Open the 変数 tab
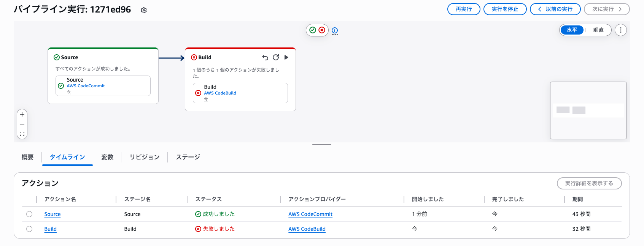This screenshot has width=644, height=246. pos(107,157)
